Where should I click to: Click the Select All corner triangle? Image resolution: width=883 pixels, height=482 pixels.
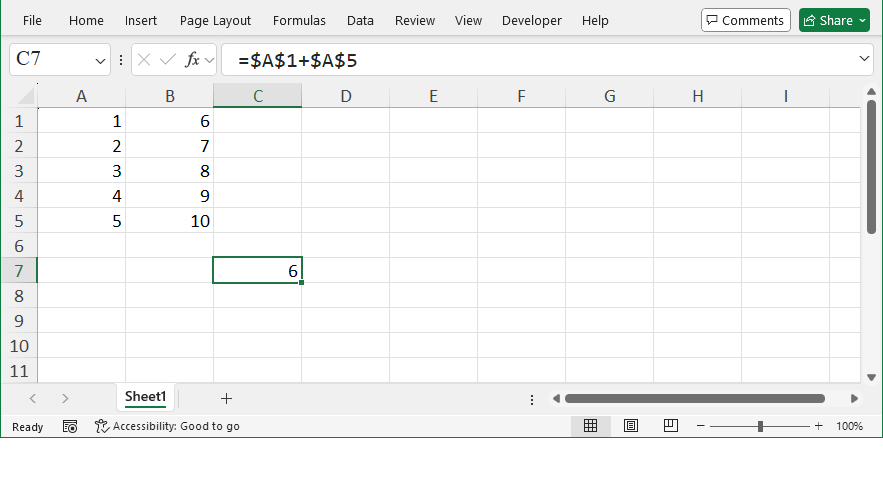click(26, 96)
